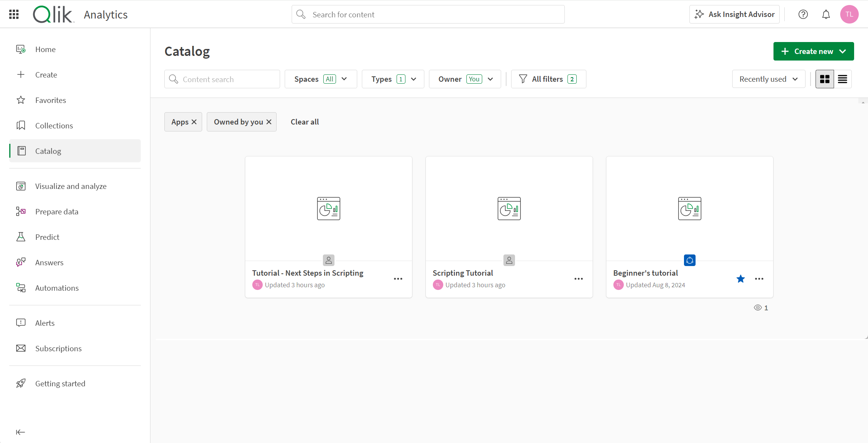Click the Answers icon in sidebar
Image resolution: width=868 pixels, height=443 pixels.
click(x=20, y=262)
